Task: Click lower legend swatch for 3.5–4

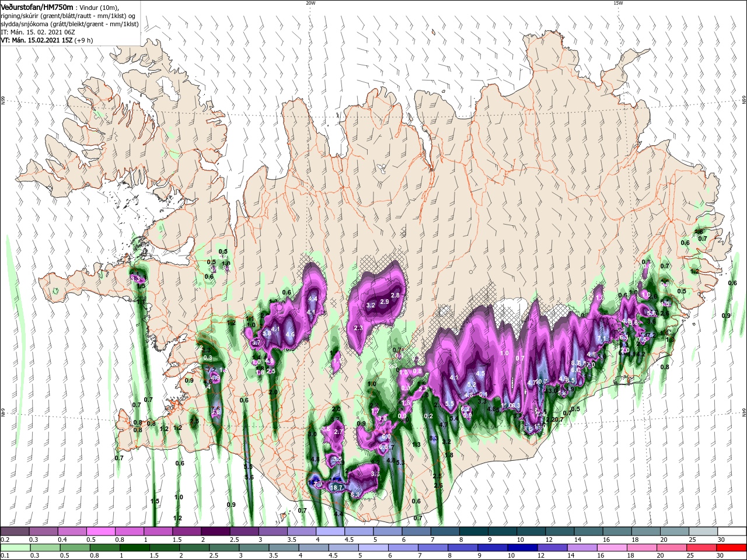Action: (x=284, y=548)
